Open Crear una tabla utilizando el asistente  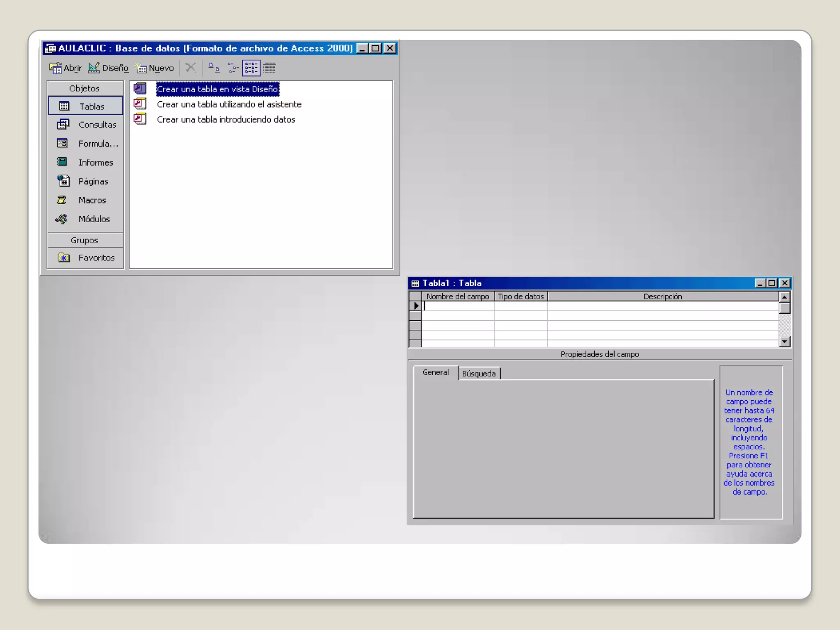(x=229, y=105)
